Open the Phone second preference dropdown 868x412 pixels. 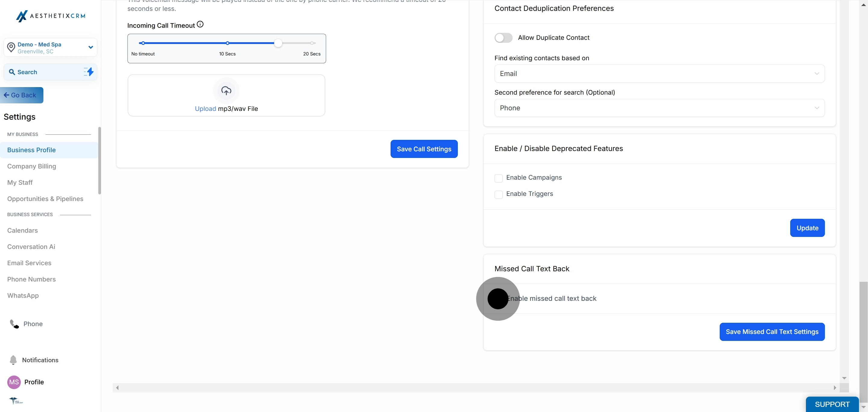659,108
